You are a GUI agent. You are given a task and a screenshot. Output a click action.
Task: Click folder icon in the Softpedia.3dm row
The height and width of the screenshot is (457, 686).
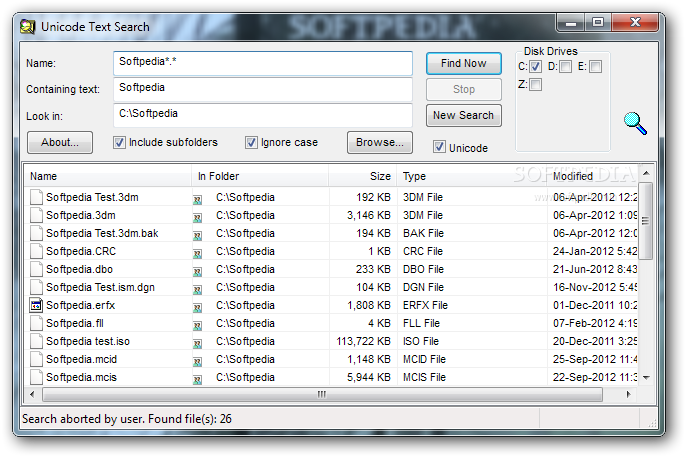tap(198, 218)
